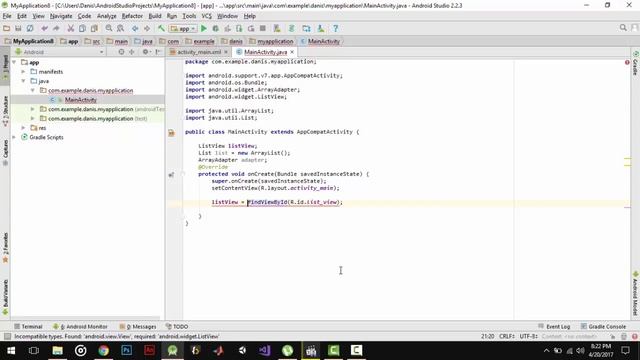
Task: Click the Replace icon in toolbar
Action: [120, 28]
